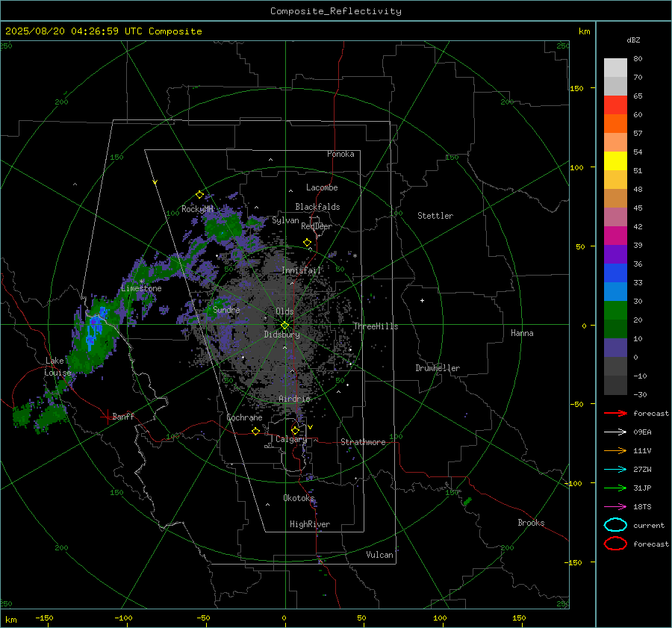Click the Limestone label
This screenshot has width=672, height=628.
[x=141, y=288]
